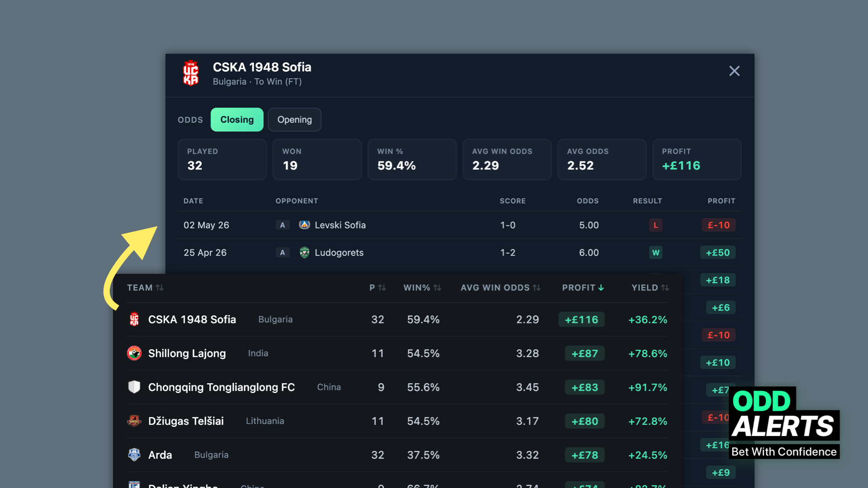Select the Closing odds tab
This screenshot has height=488, width=868.
[237, 120]
